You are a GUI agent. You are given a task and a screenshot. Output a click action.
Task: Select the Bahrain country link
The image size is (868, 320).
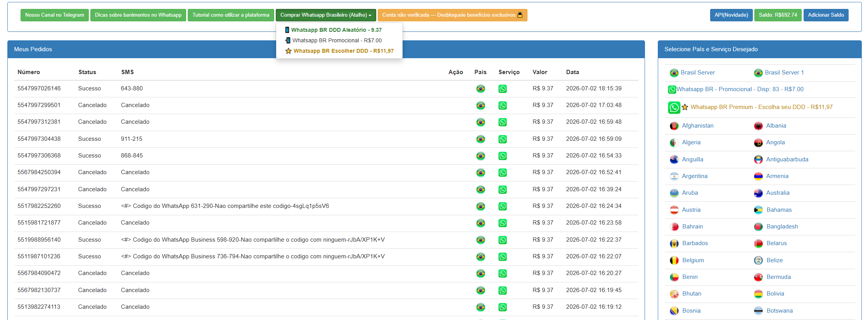tap(692, 227)
